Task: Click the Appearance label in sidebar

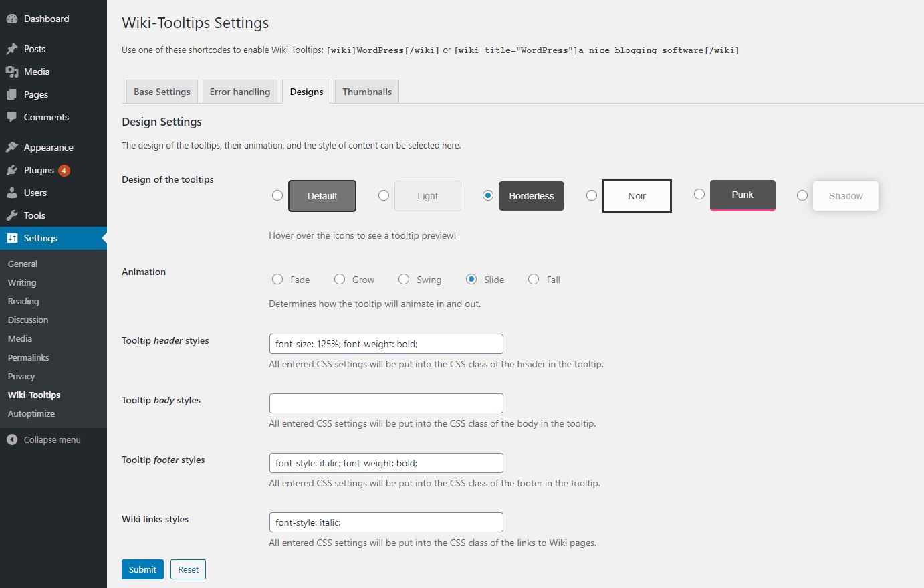Action: (49, 147)
